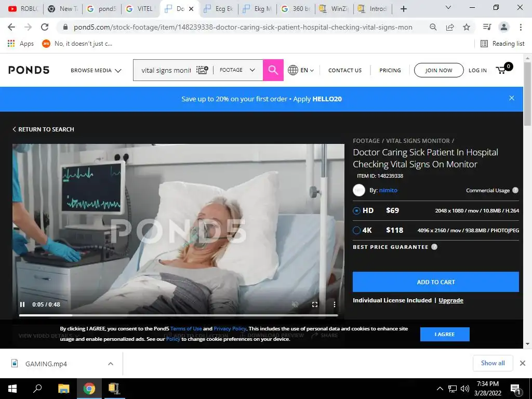Open the notification center
Viewport: 532px width, 399px height.
(x=516, y=389)
